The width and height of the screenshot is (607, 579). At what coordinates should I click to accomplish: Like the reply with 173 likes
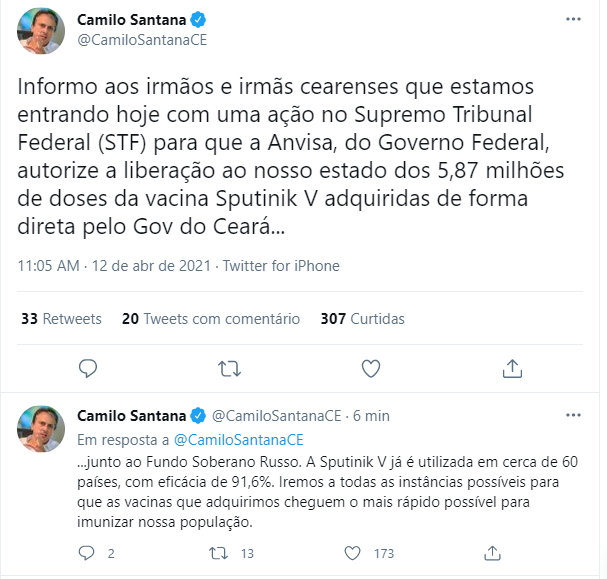(x=352, y=552)
